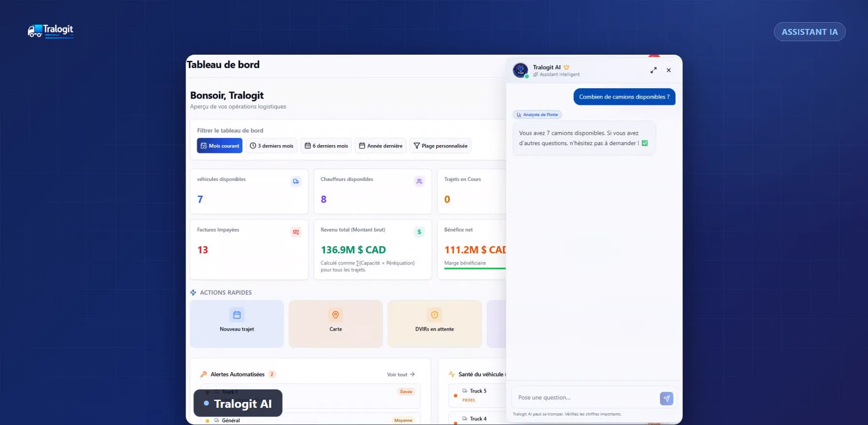Click the map pin icon in Carte

tap(336, 315)
